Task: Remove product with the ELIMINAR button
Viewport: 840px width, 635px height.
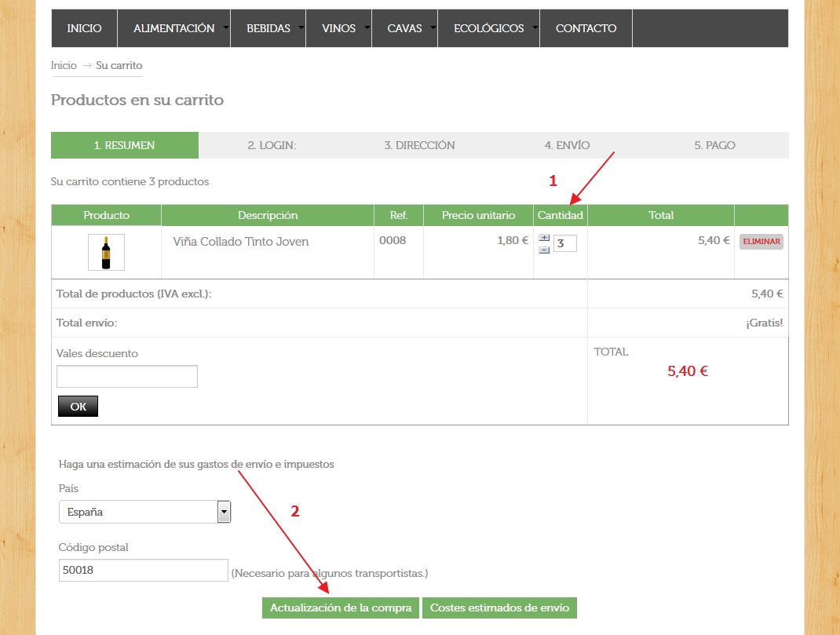Action: click(x=761, y=242)
